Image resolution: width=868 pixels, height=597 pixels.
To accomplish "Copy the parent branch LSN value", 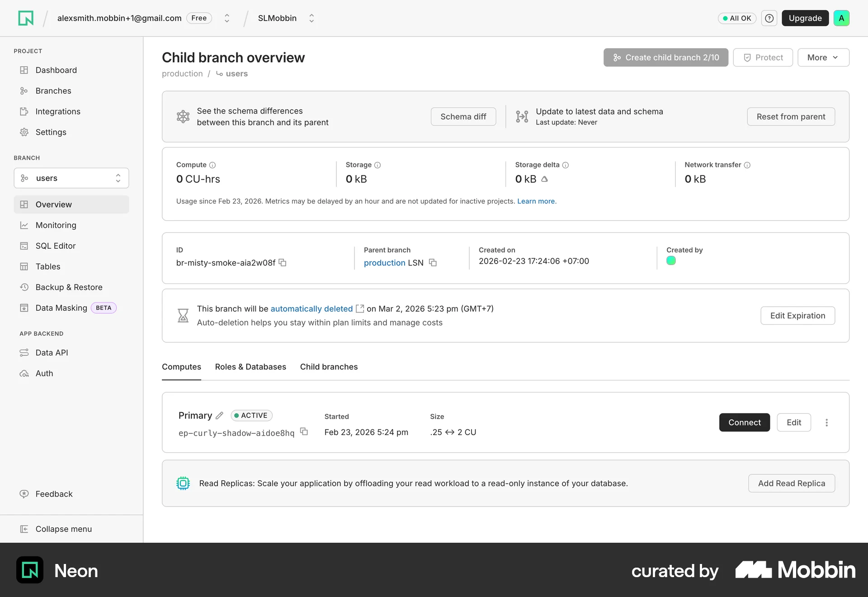I will click(433, 263).
